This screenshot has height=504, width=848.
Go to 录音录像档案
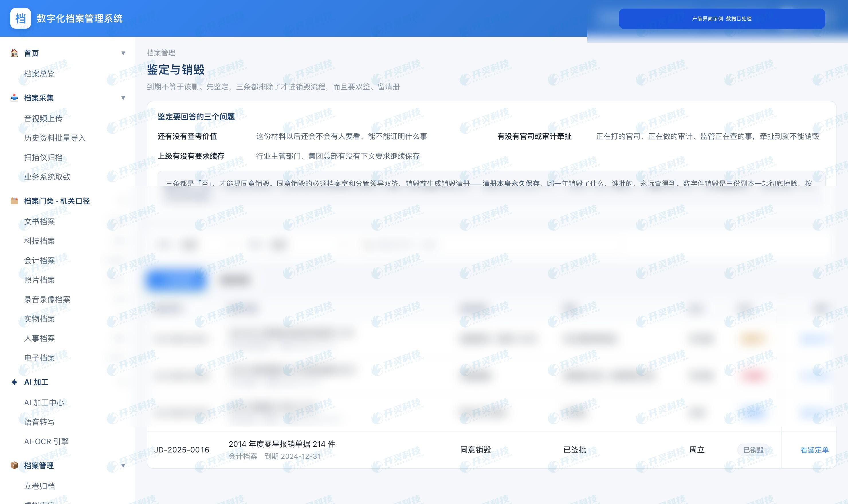coord(47,299)
